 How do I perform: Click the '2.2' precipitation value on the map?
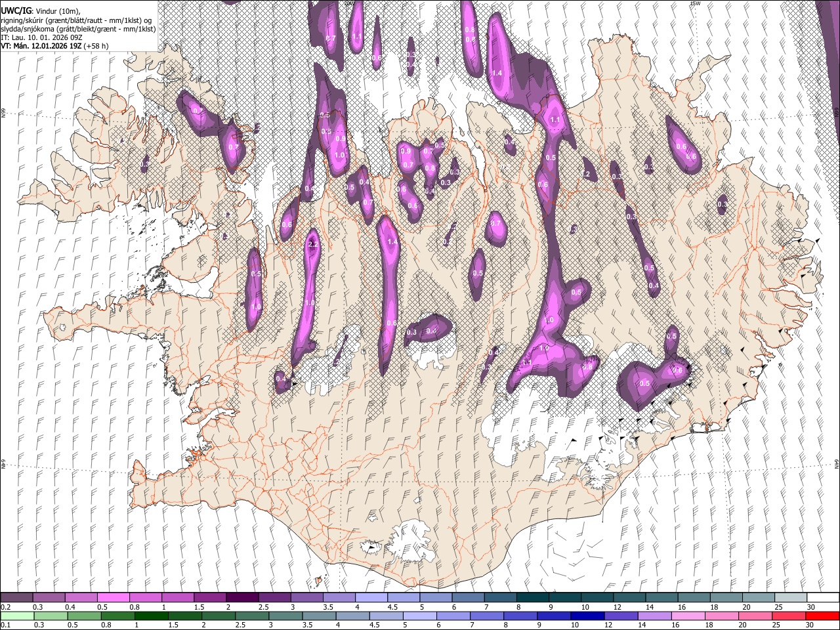[x=312, y=245]
